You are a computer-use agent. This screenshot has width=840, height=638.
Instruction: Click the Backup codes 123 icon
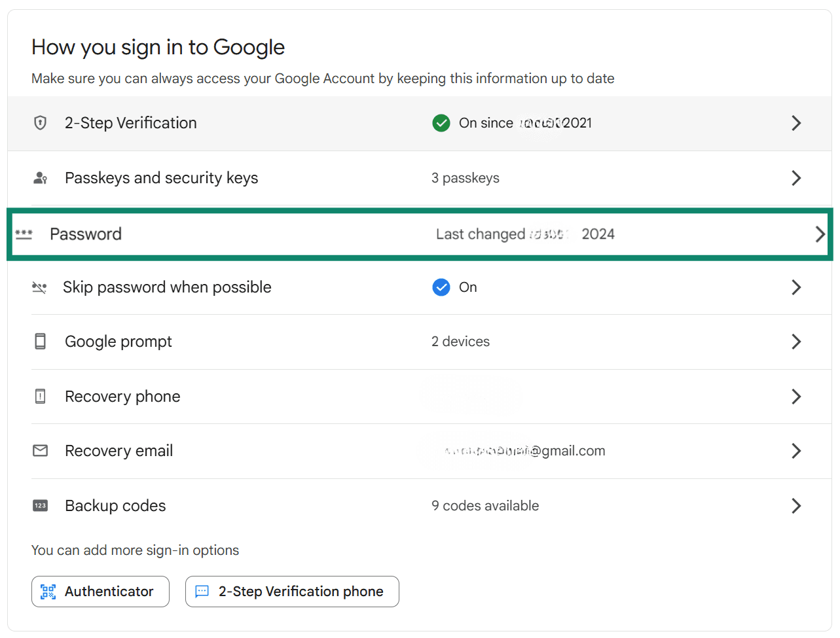pyautogui.click(x=40, y=505)
